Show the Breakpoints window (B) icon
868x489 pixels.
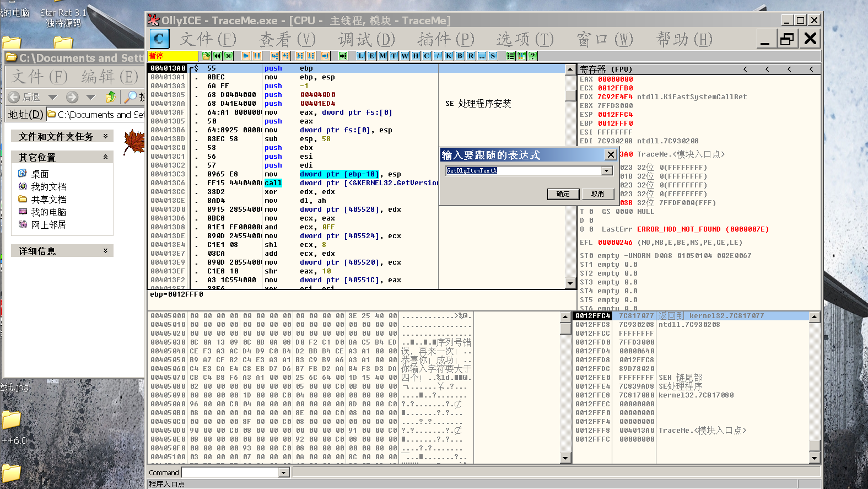pos(460,56)
